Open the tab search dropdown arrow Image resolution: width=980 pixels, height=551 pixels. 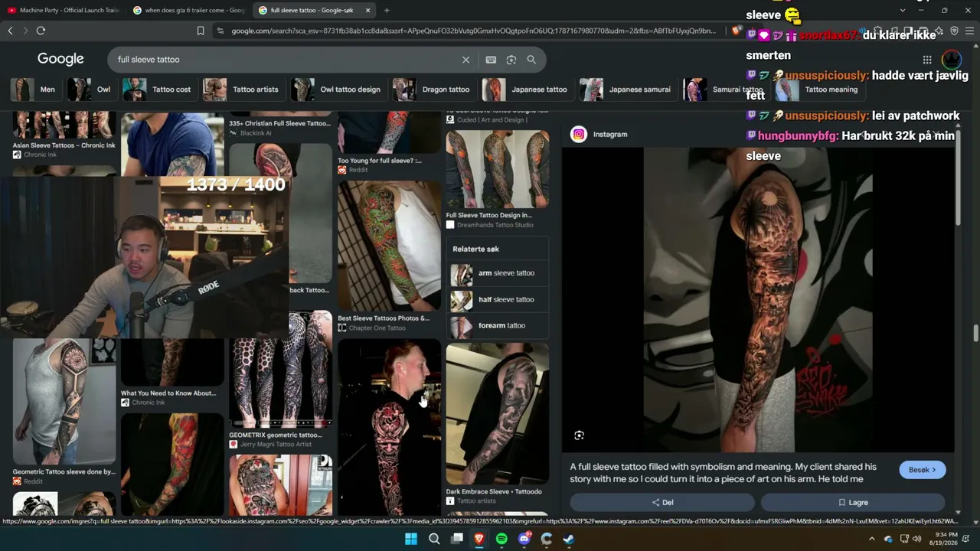coord(903,10)
